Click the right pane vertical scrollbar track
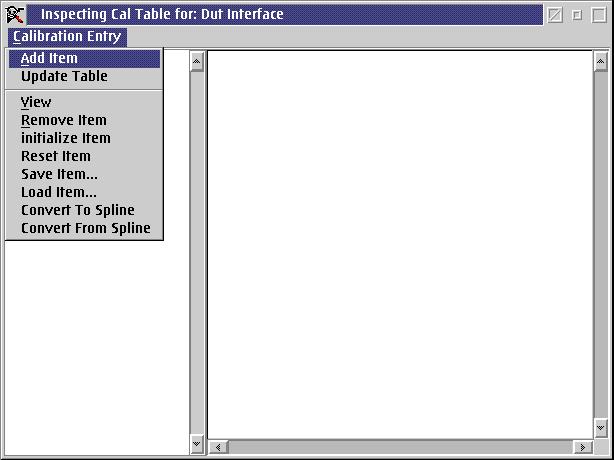The image size is (614, 460). click(601, 245)
